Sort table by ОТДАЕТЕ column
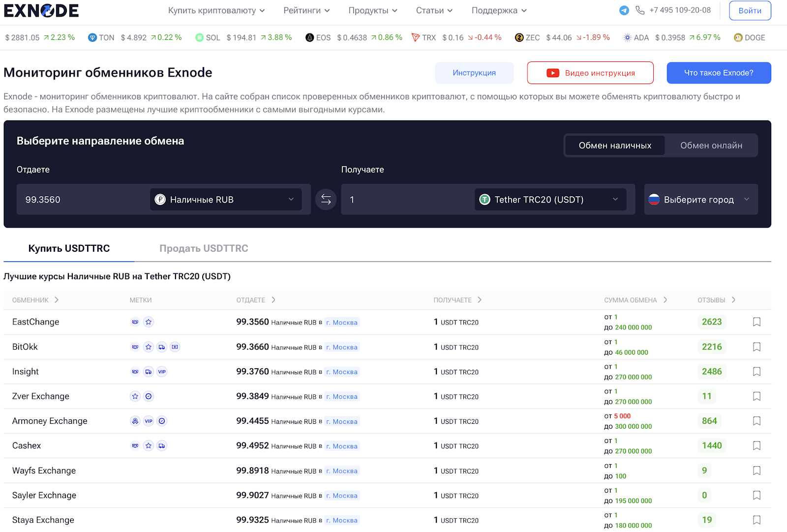This screenshot has height=532, width=787. (256, 300)
